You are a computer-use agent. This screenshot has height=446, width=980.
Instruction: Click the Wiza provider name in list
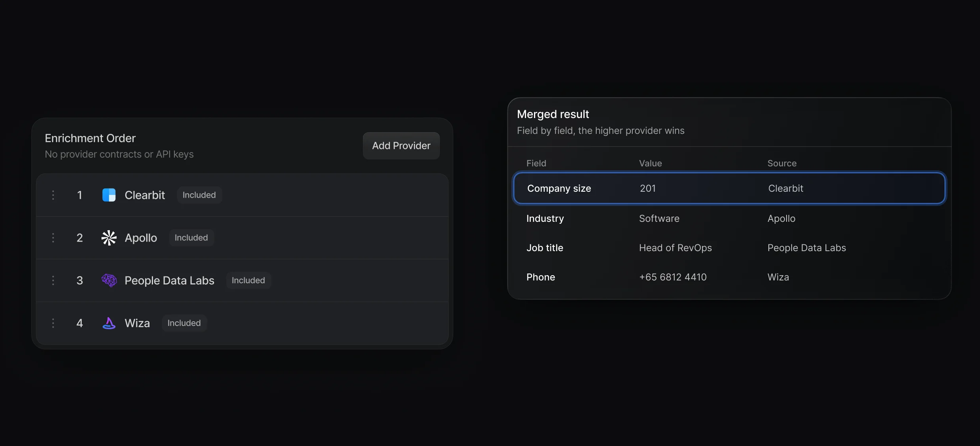click(137, 323)
